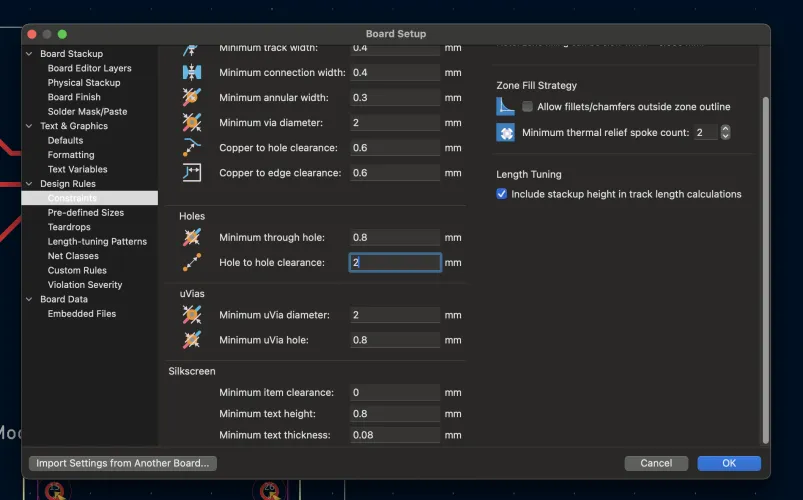
Task: Click the minimum text thickness field
Action: click(x=395, y=435)
